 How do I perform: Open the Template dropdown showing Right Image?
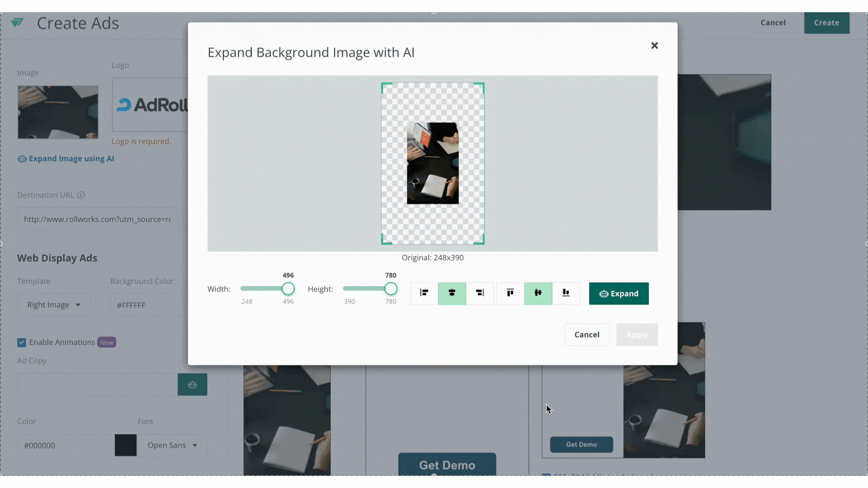54,305
